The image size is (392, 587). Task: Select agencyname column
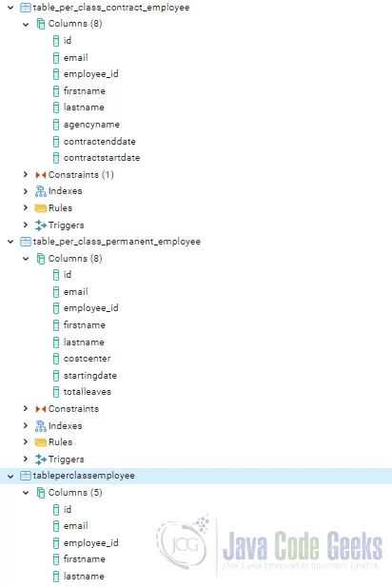pyautogui.click(x=91, y=125)
